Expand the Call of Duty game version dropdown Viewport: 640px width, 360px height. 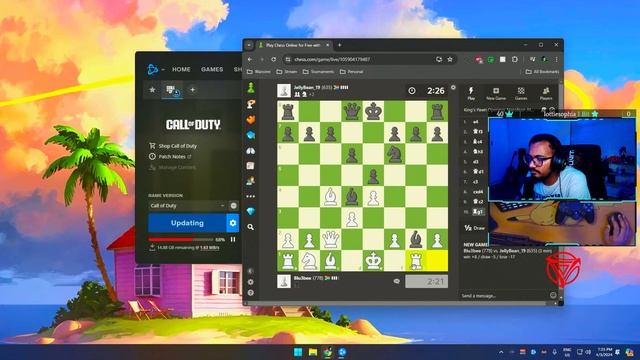187,206
